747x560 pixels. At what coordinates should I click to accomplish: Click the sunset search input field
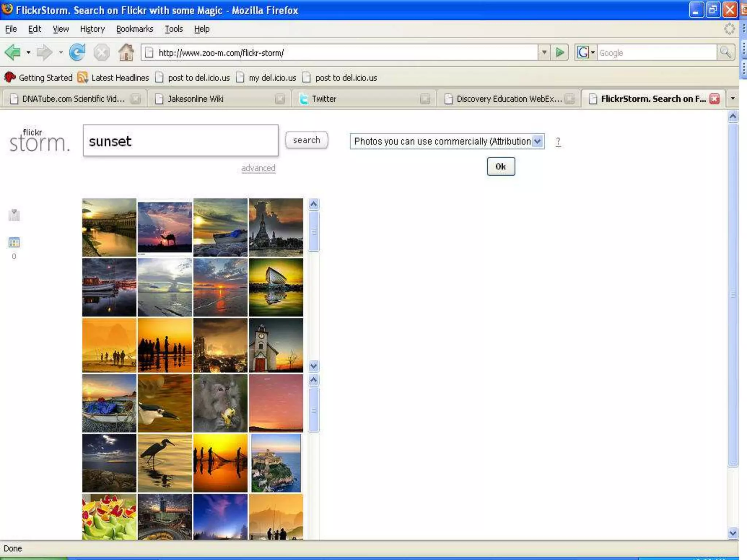pos(181,141)
